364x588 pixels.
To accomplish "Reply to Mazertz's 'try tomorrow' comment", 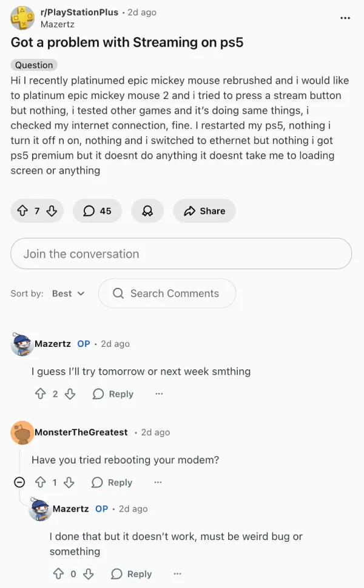I will click(x=113, y=394).
